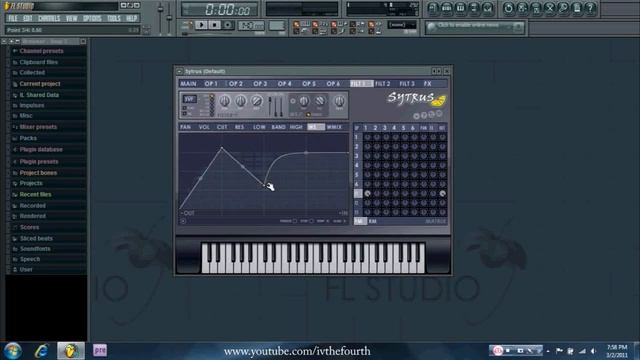Click the tempo display beside record button

coord(251,25)
